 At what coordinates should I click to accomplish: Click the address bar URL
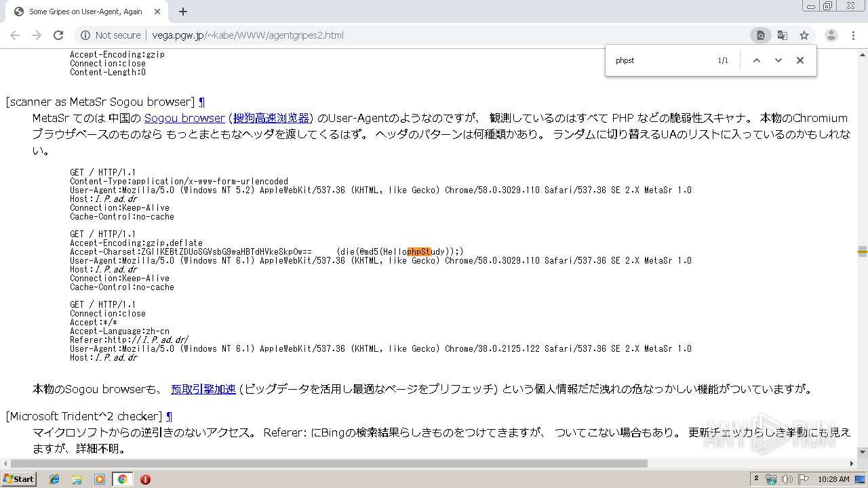coord(248,35)
